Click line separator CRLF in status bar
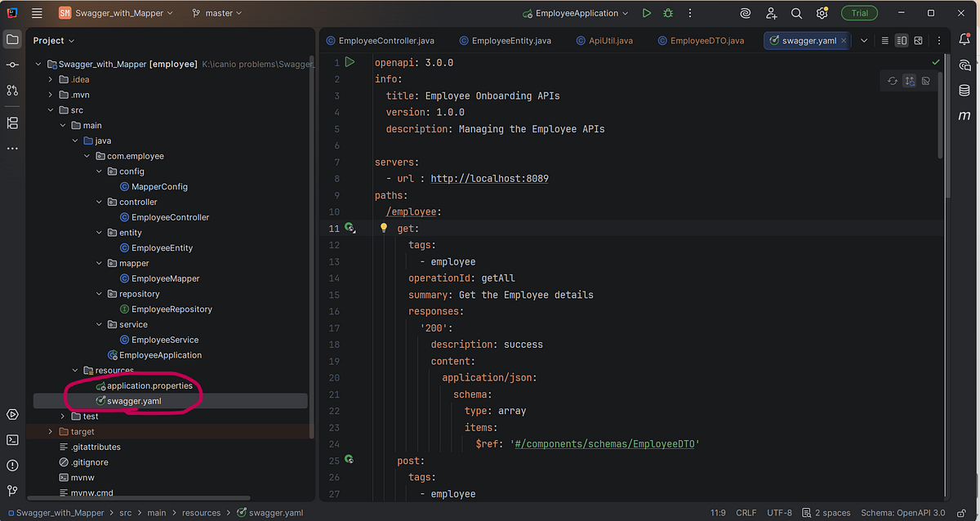The width and height of the screenshot is (980, 521). 746,513
